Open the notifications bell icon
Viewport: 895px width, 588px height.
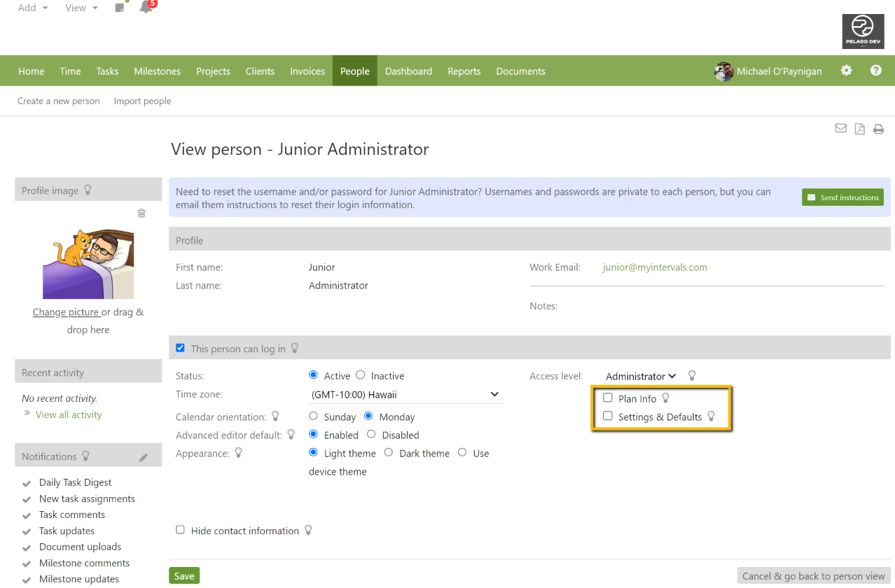point(146,8)
